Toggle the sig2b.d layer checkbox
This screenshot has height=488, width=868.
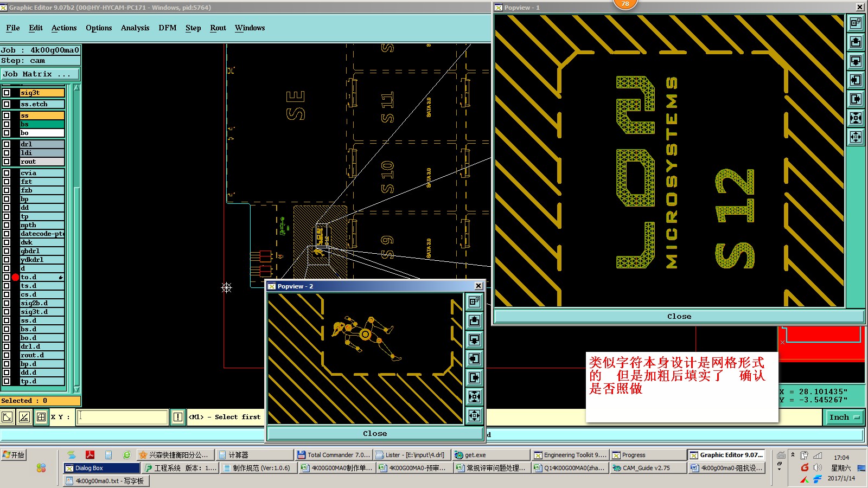click(x=7, y=303)
